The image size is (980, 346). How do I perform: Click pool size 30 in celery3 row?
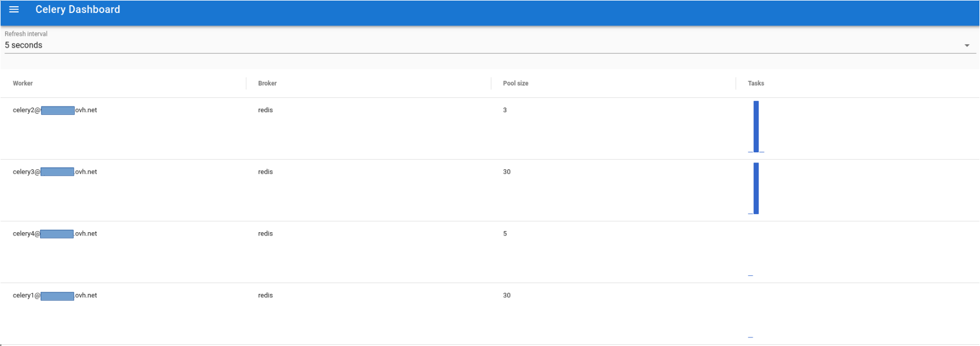click(x=507, y=172)
